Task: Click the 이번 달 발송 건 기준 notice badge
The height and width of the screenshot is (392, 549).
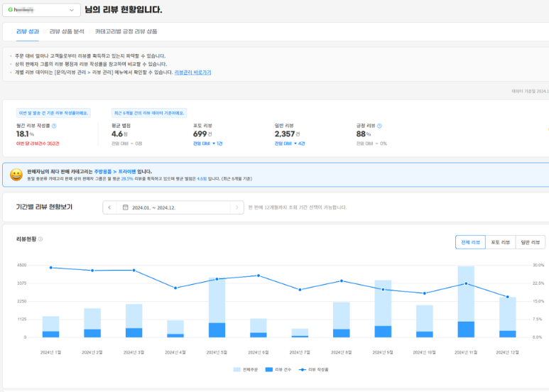Action: coord(53,113)
